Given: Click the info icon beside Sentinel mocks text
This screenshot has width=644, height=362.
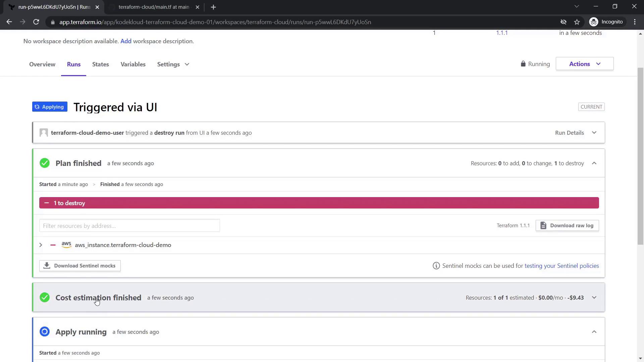Looking at the screenshot, I should 436,266.
